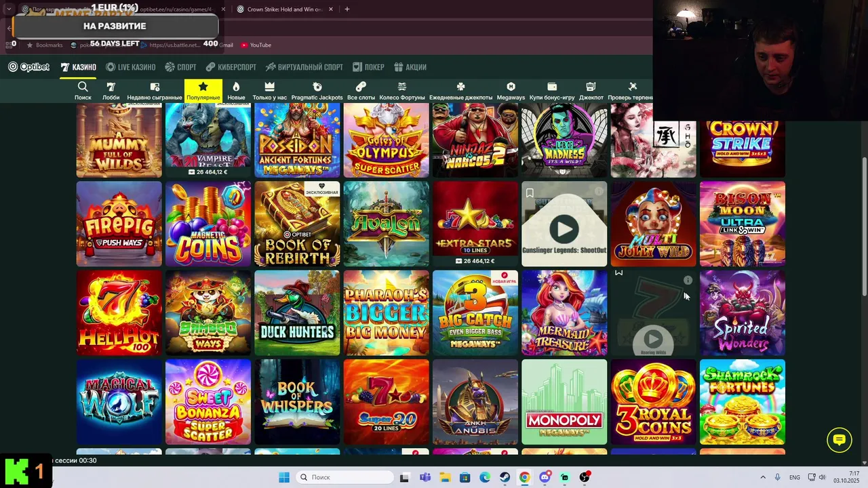Screen dimensions: 868x488
Task: Open Все слоты category
Action: [x=361, y=91]
